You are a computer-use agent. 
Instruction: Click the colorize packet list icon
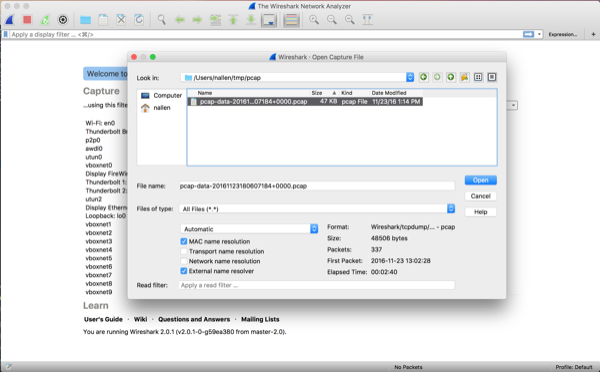coord(291,20)
